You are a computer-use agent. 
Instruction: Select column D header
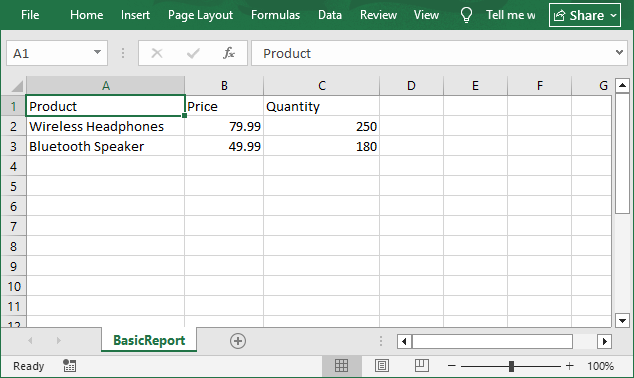pos(411,86)
